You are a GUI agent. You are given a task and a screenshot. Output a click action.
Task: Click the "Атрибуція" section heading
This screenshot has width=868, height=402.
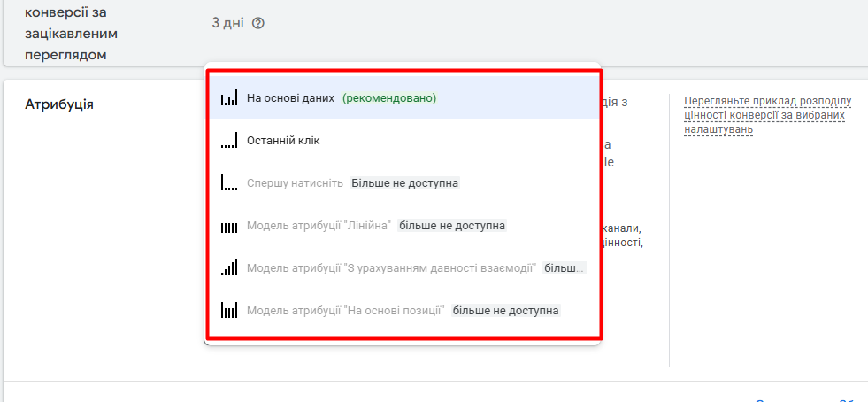coord(59,104)
